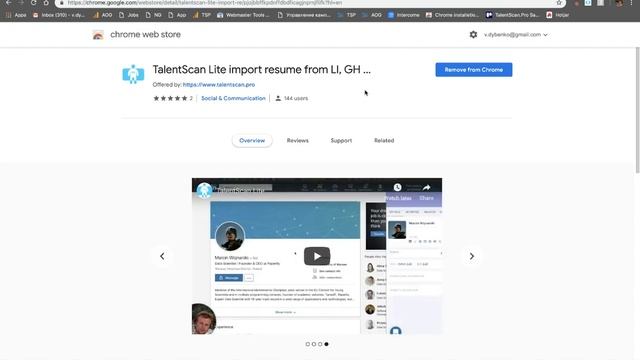Open the Inbox Gmail bookmark
This screenshot has height=360, width=640.
coord(59,15)
